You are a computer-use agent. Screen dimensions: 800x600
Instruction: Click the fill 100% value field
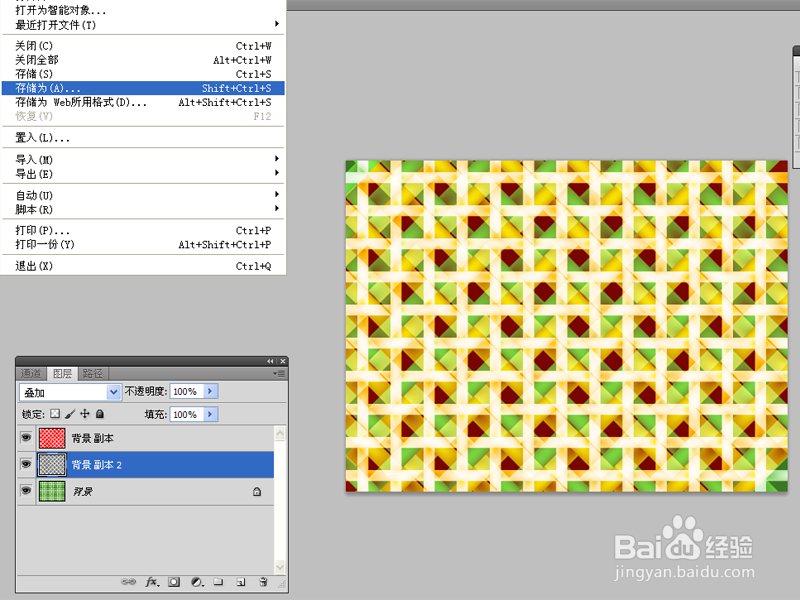(187, 414)
